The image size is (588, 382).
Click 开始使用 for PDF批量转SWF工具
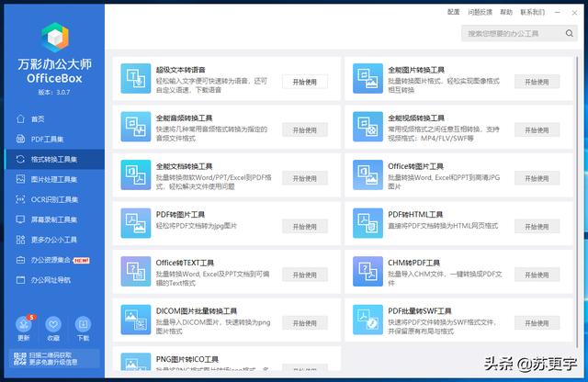(537, 323)
